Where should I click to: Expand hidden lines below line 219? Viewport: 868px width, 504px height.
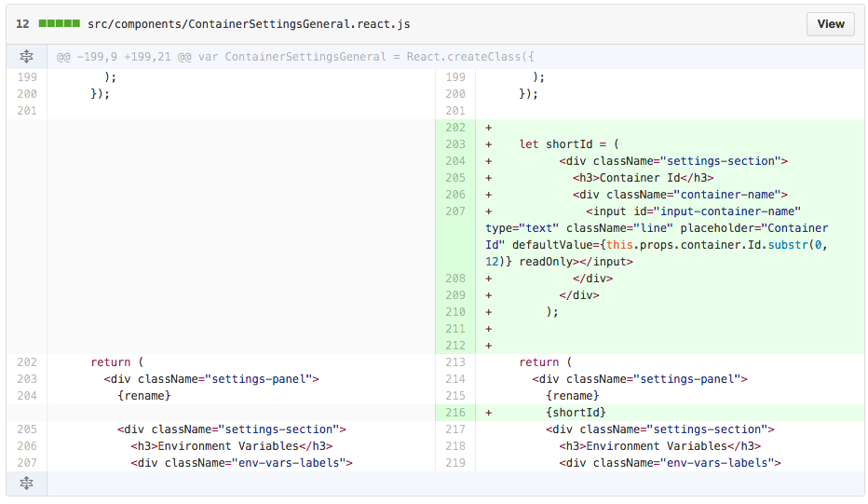point(26,483)
